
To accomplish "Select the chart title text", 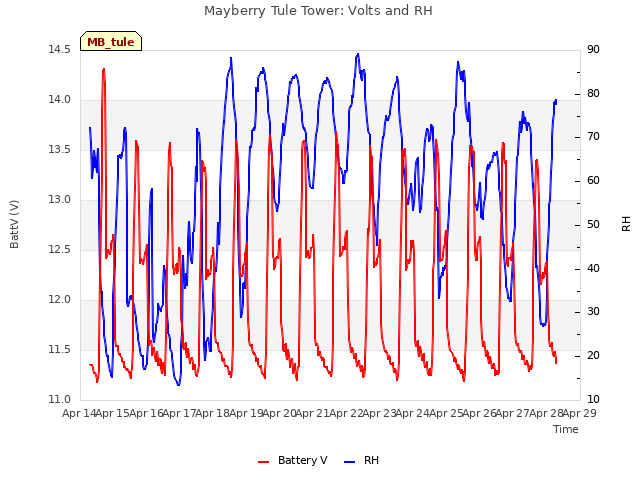I will click(x=318, y=11).
